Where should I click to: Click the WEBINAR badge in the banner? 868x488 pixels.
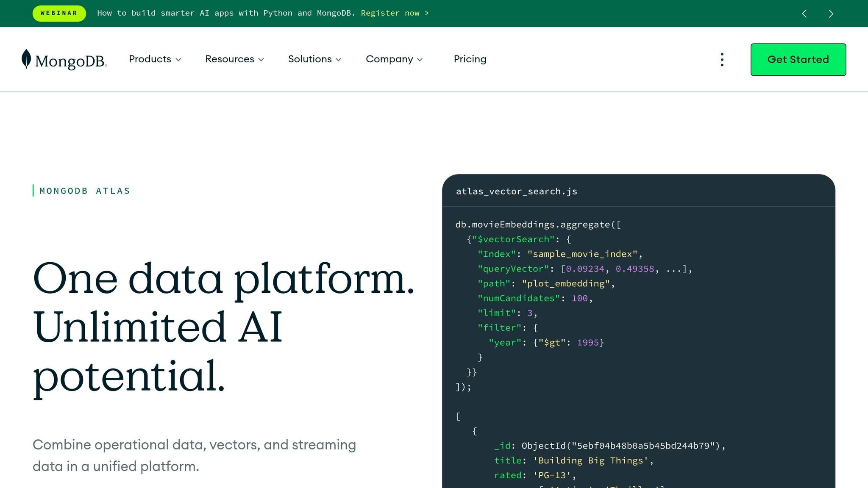(59, 13)
